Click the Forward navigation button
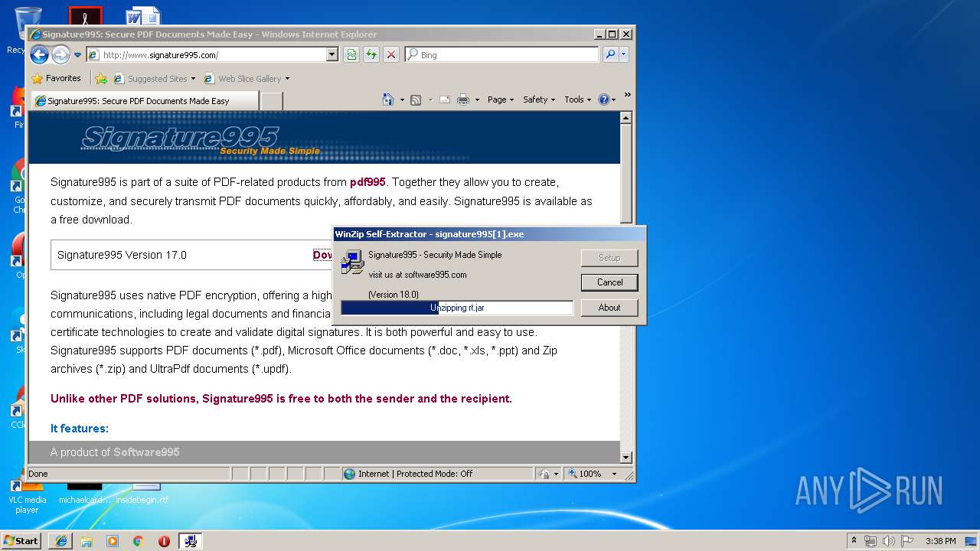The image size is (980, 551). point(60,54)
